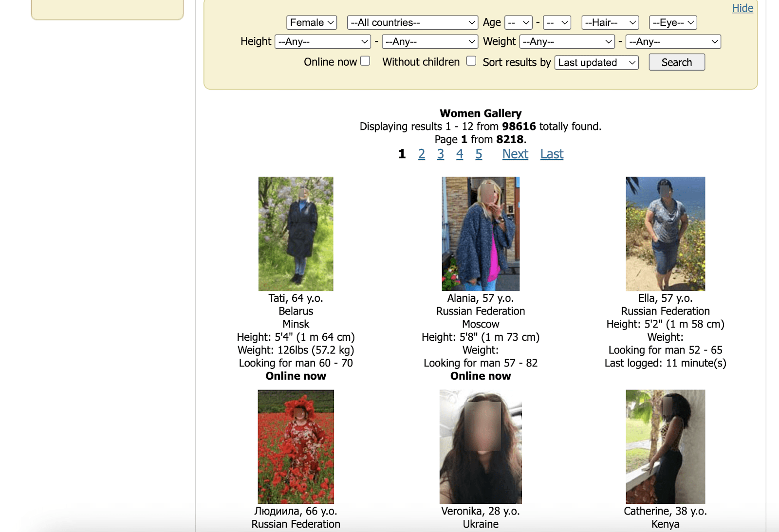Go to page 2 of results

click(x=422, y=154)
